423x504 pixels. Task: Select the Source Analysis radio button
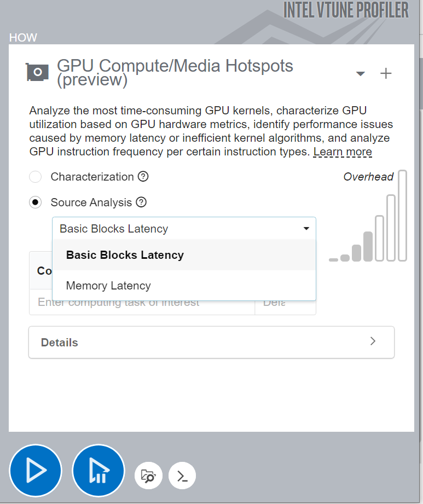(36, 202)
